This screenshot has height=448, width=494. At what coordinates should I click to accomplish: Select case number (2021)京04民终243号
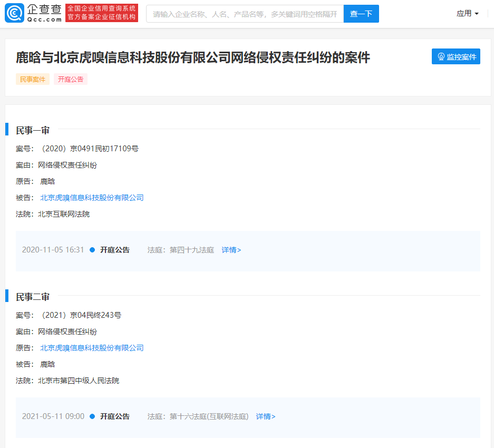click(x=81, y=315)
